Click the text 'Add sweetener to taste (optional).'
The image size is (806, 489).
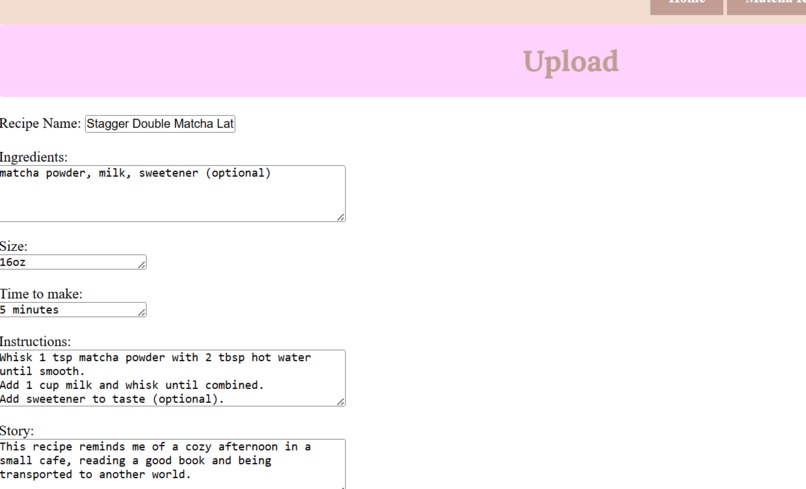click(x=112, y=399)
